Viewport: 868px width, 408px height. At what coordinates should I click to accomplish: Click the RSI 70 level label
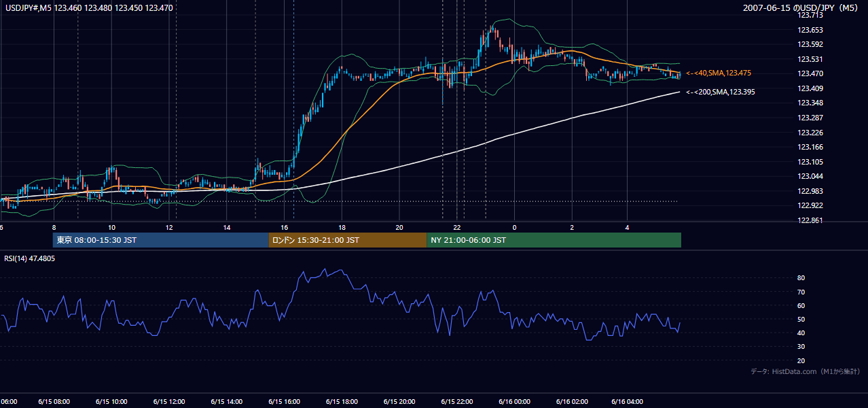pos(801,292)
